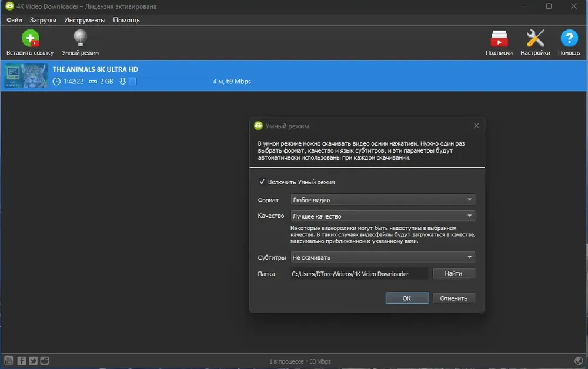This screenshot has height=369, width=588.
Task: Click the Вставить ссылку paste link icon
Action: point(31,39)
